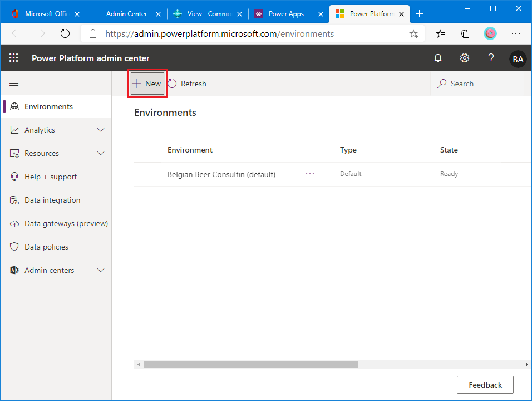
Task: Click the Data policies shield icon
Action: [x=14, y=247]
